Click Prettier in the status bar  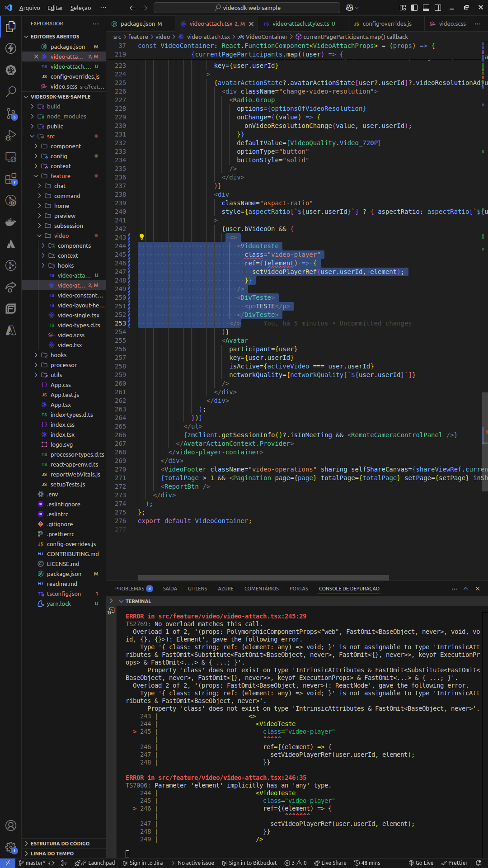455,863
